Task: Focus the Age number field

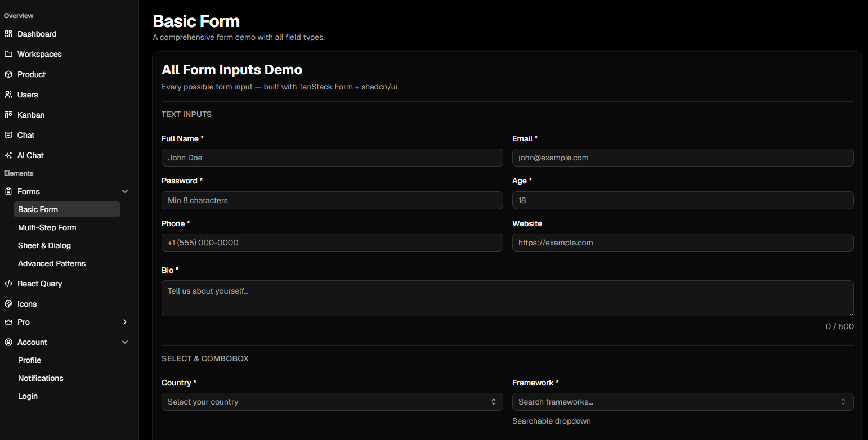Action: (x=683, y=200)
